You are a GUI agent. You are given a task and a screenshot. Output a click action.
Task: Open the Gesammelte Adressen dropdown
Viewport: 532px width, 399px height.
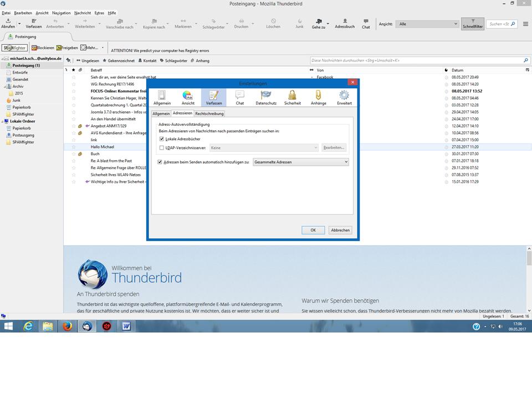pos(300,162)
